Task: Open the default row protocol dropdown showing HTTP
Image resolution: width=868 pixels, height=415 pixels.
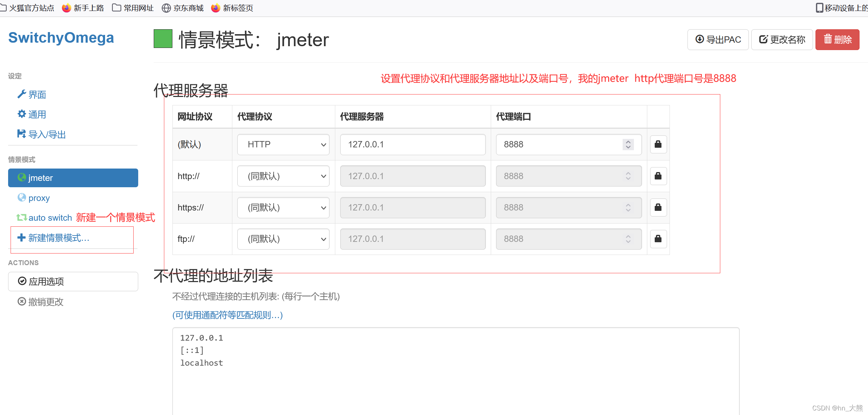Action: [283, 144]
